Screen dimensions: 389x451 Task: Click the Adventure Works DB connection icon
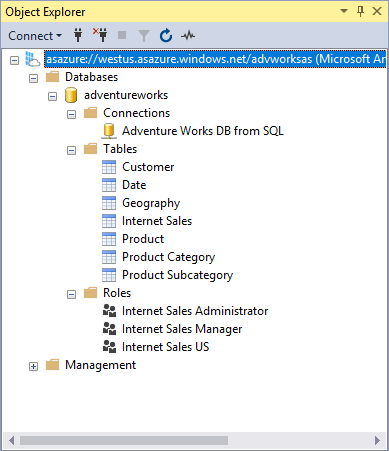(109, 131)
